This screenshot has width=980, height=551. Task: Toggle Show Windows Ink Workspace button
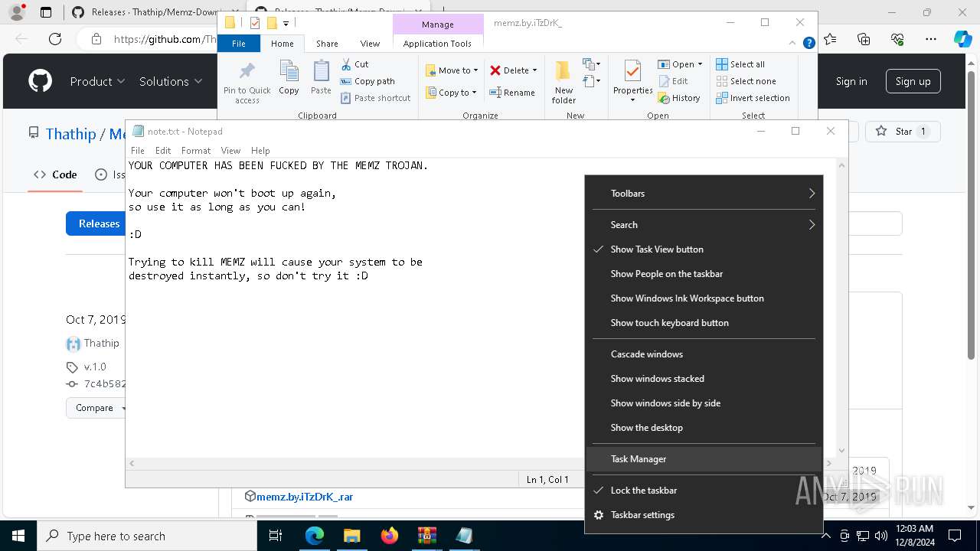(704, 298)
